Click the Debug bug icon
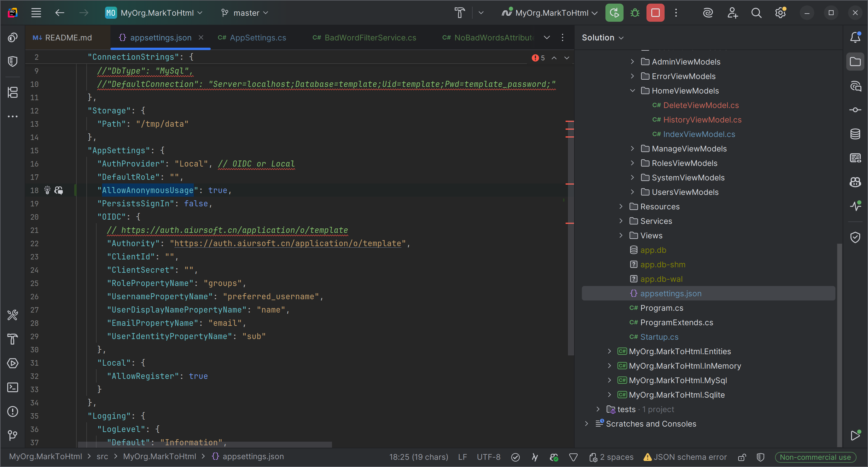 coord(635,13)
